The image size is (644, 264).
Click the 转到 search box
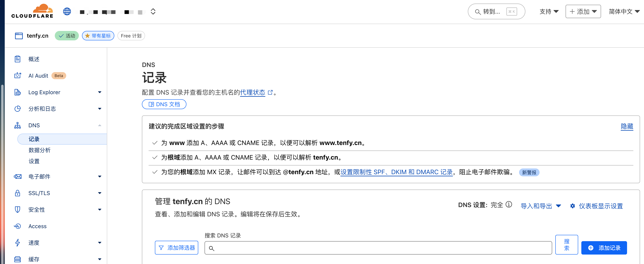[x=496, y=11]
